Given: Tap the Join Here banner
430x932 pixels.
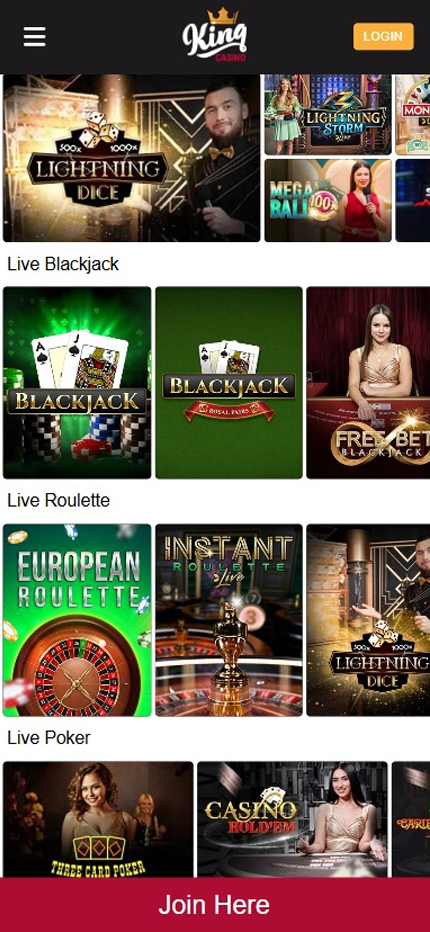Looking at the screenshot, I should coord(215,905).
